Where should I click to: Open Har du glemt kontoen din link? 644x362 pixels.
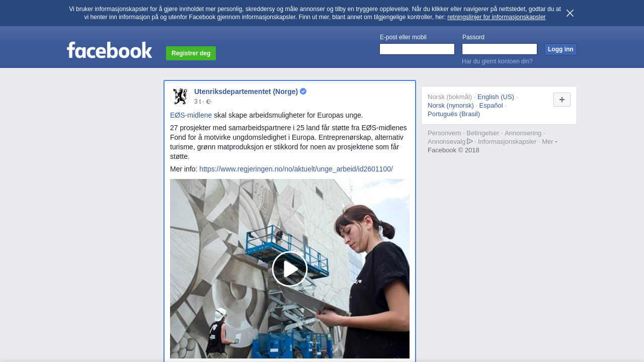click(497, 61)
